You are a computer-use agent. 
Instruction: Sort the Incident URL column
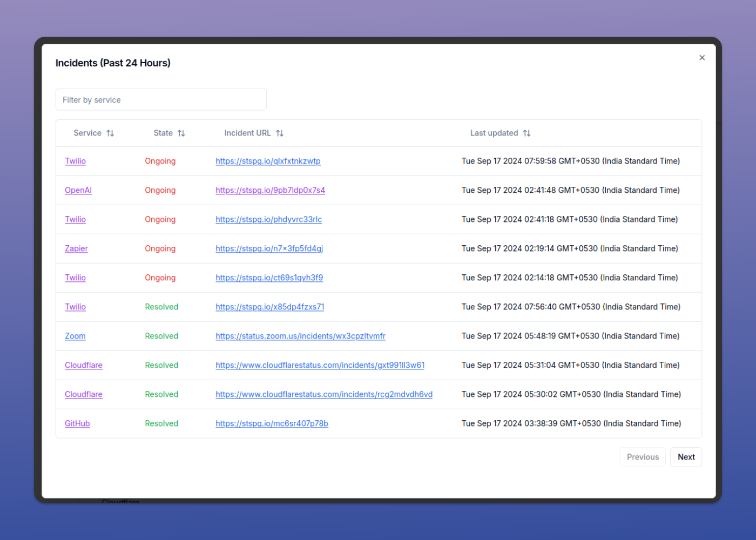pyautogui.click(x=281, y=133)
